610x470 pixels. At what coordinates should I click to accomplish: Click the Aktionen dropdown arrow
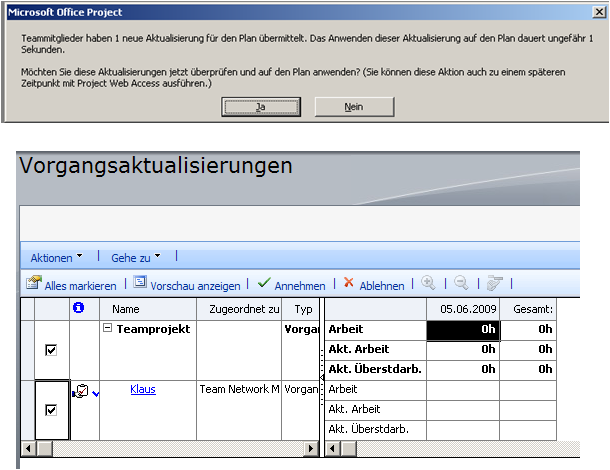tap(79, 256)
